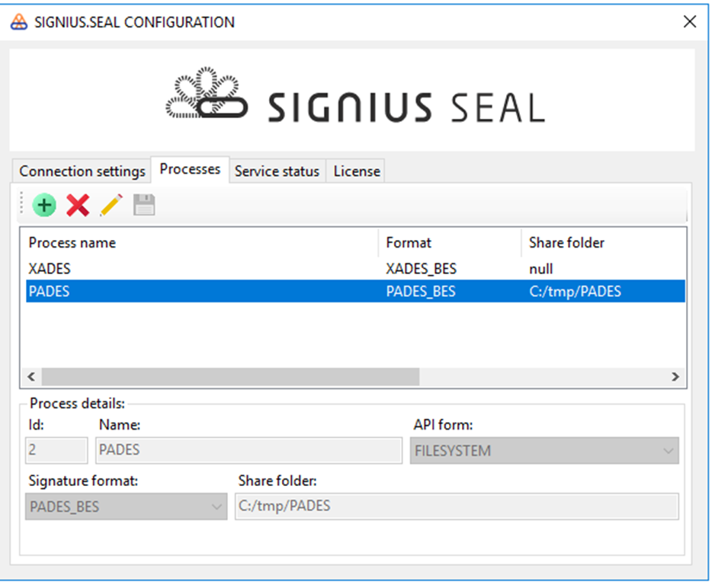Select the XADES process row
This screenshot has width=715, height=588.
pos(50,269)
